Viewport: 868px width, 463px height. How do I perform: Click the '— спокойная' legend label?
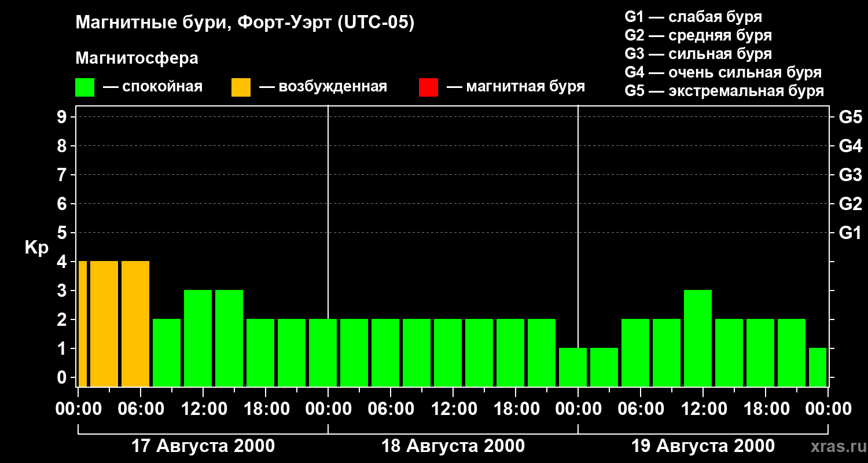[153, 87]
